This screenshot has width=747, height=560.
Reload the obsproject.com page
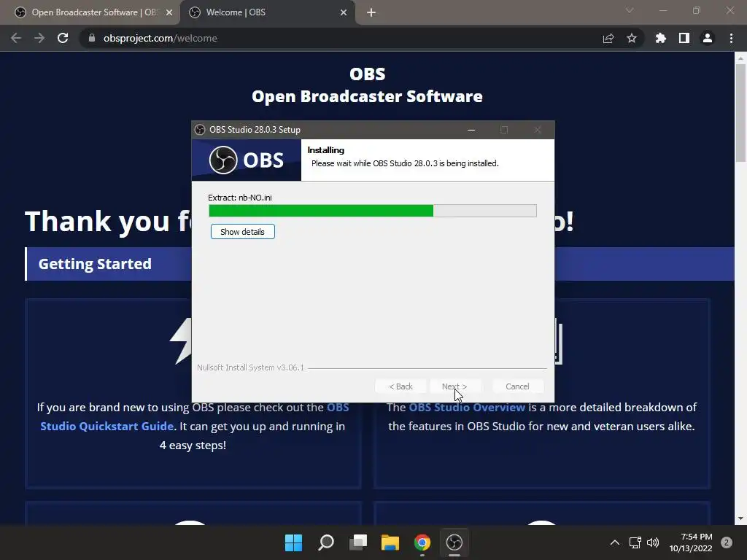[63, 38]
